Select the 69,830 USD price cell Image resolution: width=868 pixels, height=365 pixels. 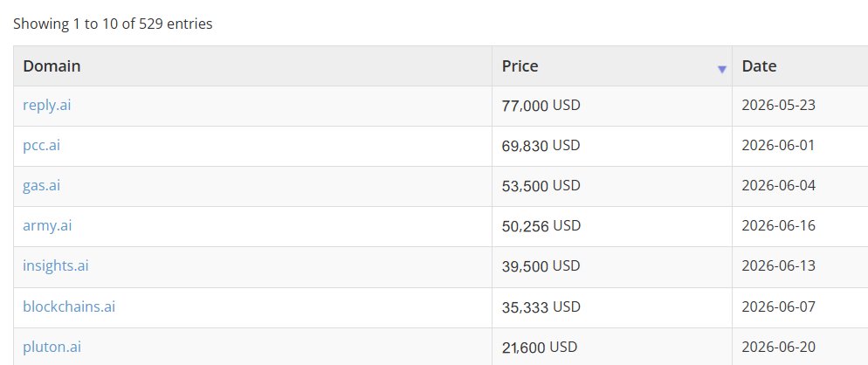(x=611, y=146)
